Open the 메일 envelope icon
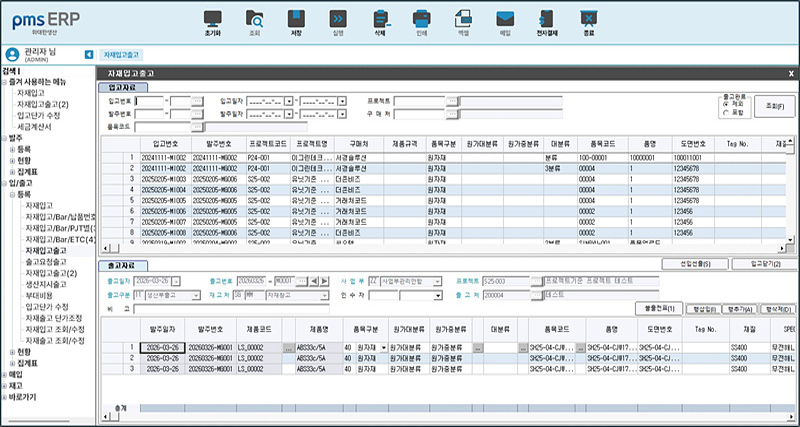The width and height of the screenshot is (800, 427). [505, 19]
